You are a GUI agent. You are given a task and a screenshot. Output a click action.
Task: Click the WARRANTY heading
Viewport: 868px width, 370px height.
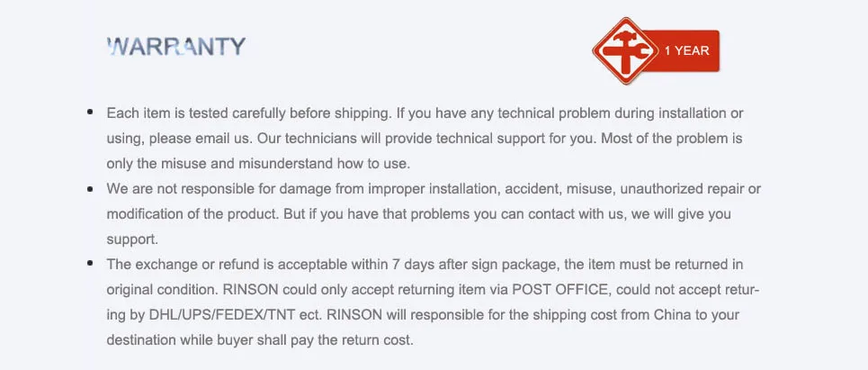point(176,47)
